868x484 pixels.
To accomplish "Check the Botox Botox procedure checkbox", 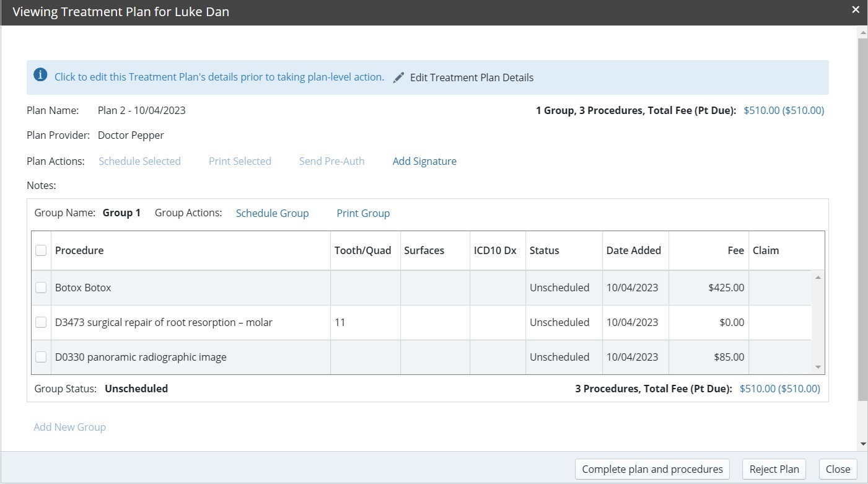I will 41,288.
